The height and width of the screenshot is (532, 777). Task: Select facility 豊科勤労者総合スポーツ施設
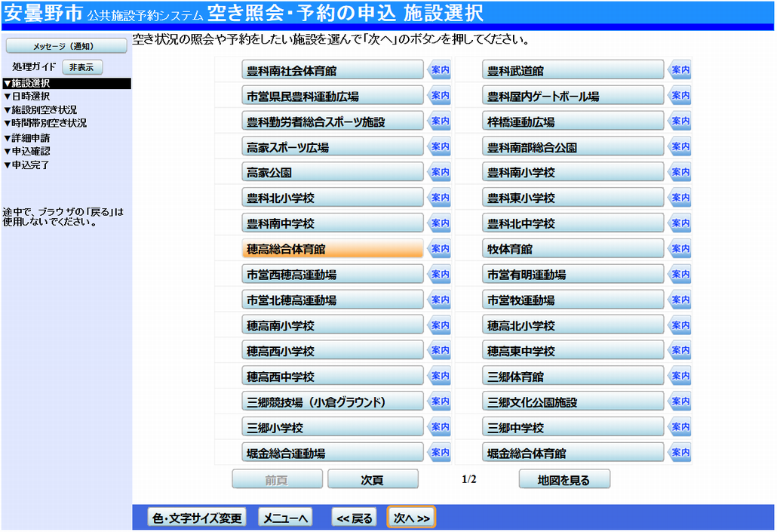[333, 121]
